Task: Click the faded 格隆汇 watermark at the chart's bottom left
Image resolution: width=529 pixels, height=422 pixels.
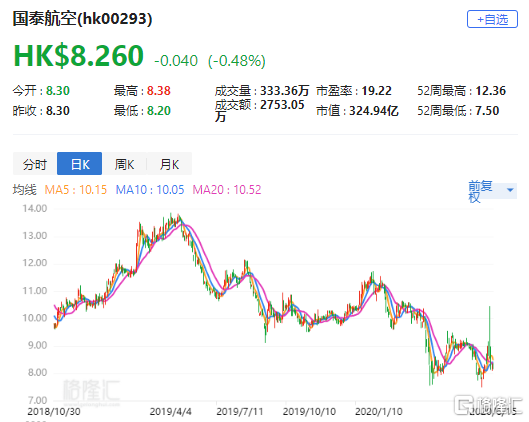Action: (91, 391)
